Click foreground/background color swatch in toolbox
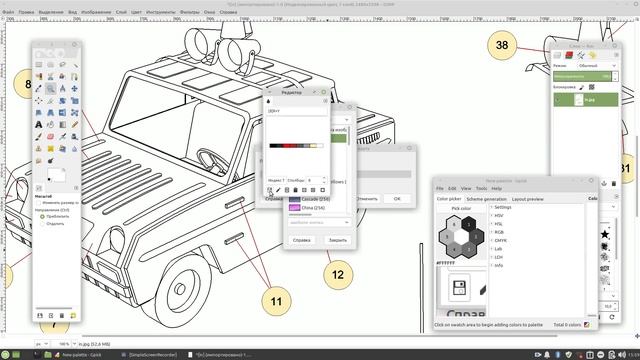640x360 pixels. click(56, 175)
